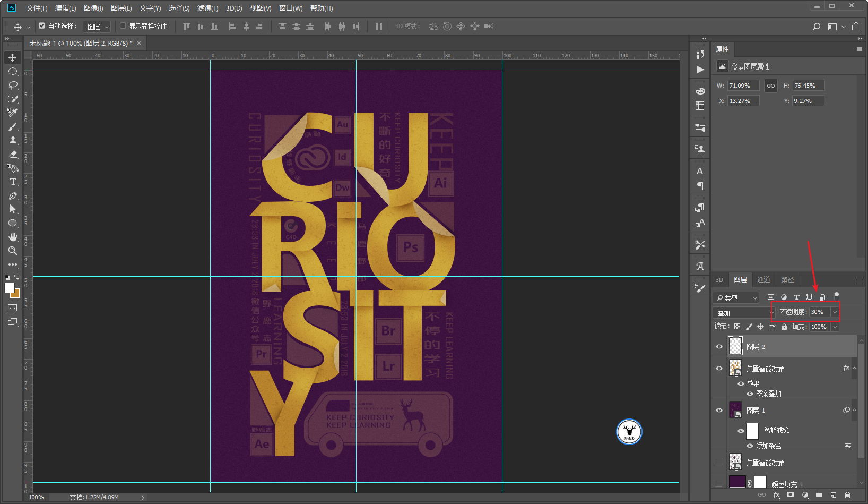The height and width of the screenshot is (504, 868).
Task: Select the Brush tool
Action: click(13, 126)
